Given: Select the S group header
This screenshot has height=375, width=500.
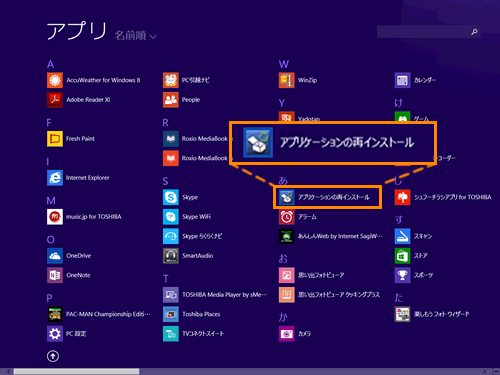Looking at the screenshot, I should pyautogui.click(x=165, y=181).
